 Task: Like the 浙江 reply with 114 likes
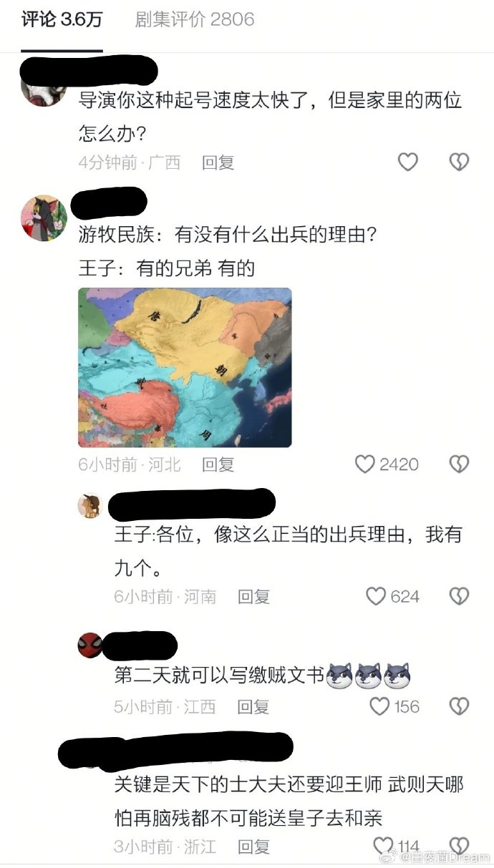click(x=384, y=847)
